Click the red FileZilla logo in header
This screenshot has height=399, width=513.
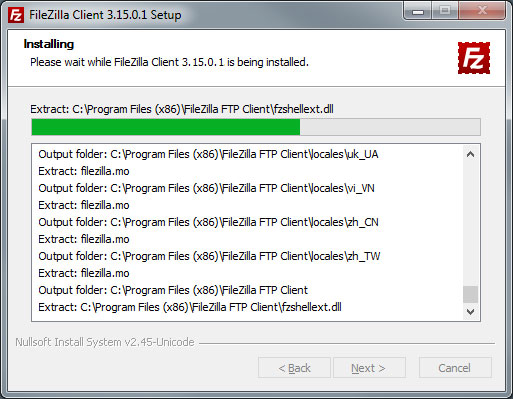[474, 58]
